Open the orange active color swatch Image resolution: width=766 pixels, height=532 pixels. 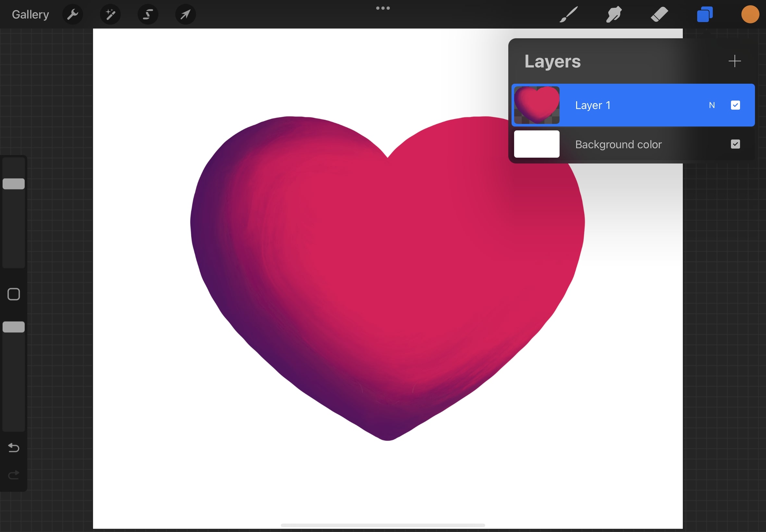[750, 14]
